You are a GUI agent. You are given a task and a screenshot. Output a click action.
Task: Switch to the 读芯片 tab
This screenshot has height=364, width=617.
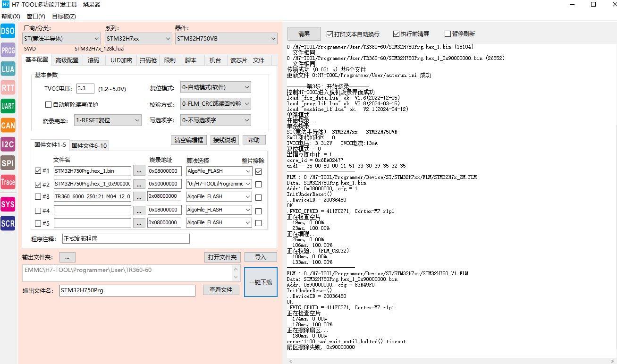[238, 60]
